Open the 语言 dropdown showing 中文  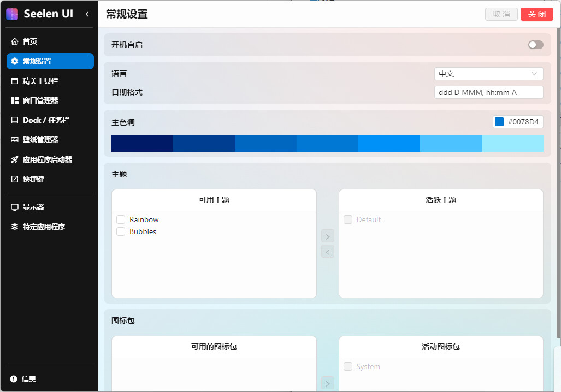[488, 74]
